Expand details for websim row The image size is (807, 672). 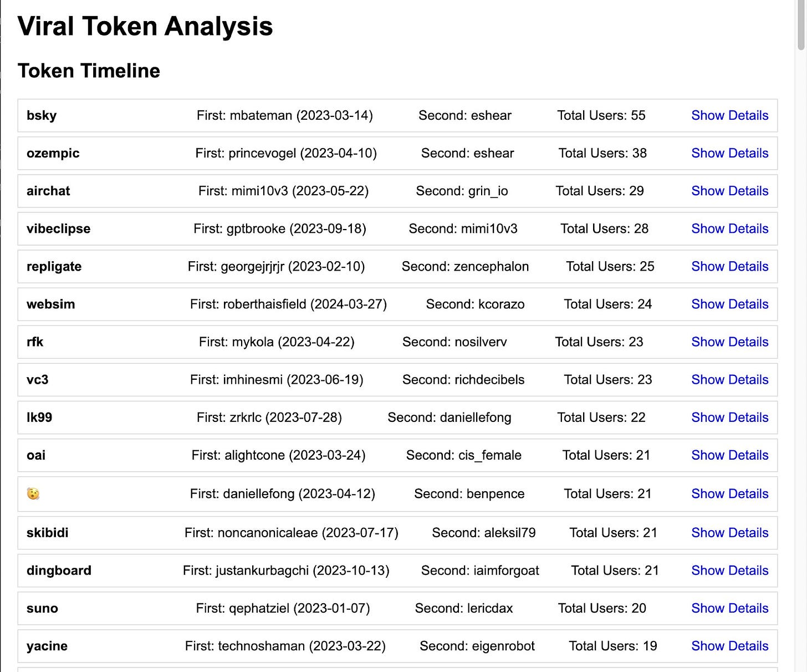point(729,304)
